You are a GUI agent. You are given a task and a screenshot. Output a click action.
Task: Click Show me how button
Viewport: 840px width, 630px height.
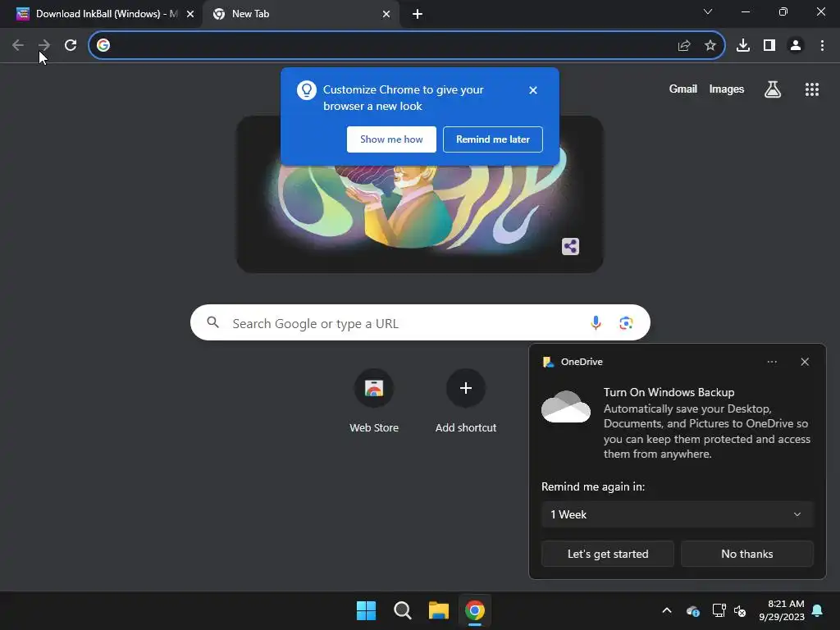tap(391, 139)
